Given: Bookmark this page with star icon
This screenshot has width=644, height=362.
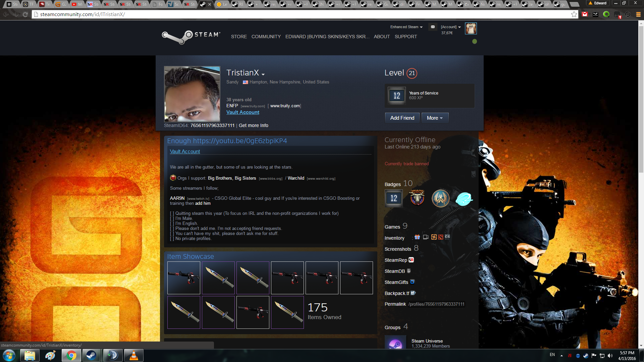Looking at the screenshot, I should 574,14.
